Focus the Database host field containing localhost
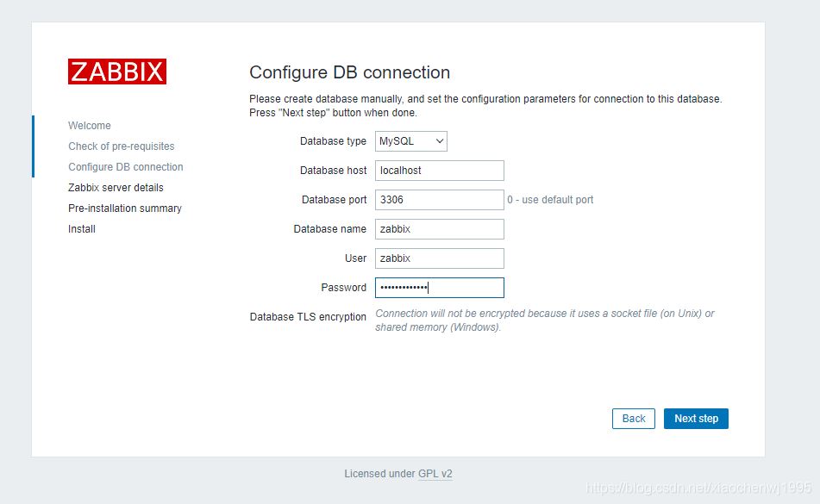The image size is (820, 504). [x=439, y=171]
